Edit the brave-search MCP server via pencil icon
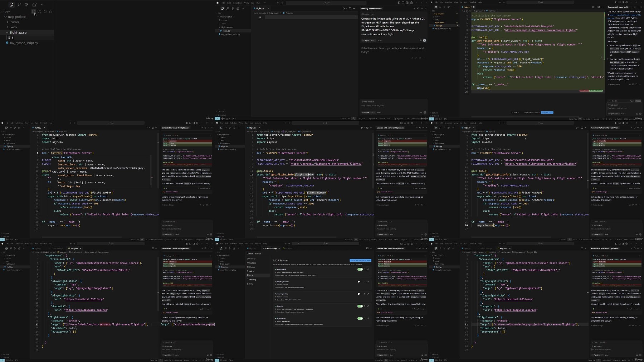 [x=368, y=269]
